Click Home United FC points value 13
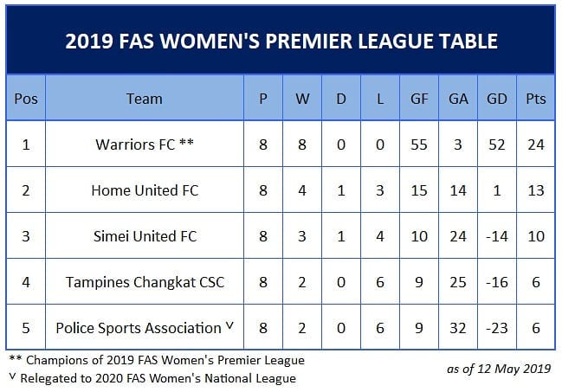 [x=536, y=190]
